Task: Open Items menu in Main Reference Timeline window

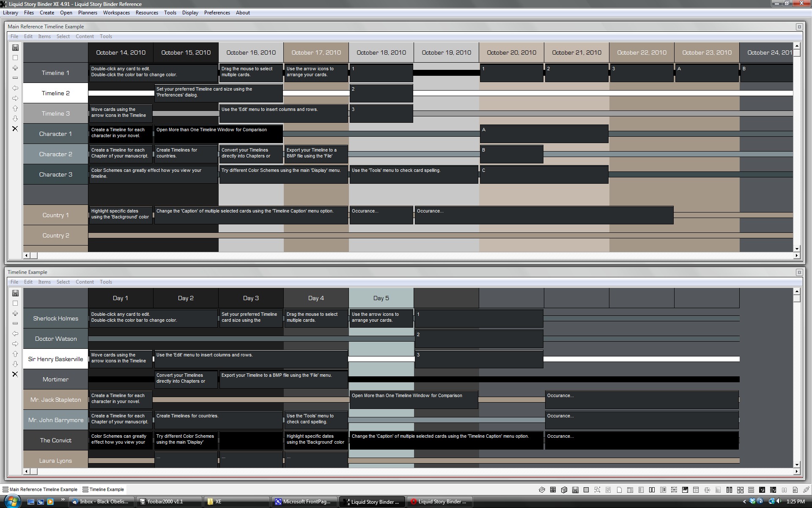Action: tap(44, 36)
